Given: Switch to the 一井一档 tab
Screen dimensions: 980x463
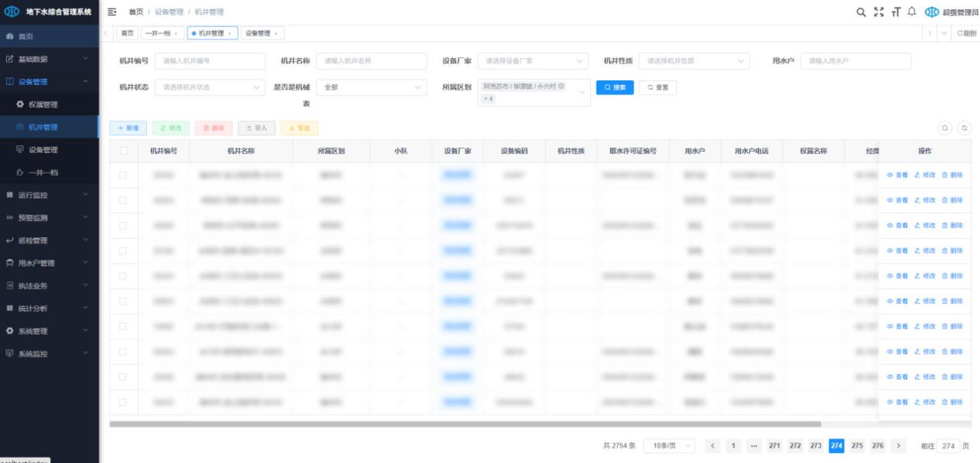Looking at the screenshot, I should click(x=161, y=33).
